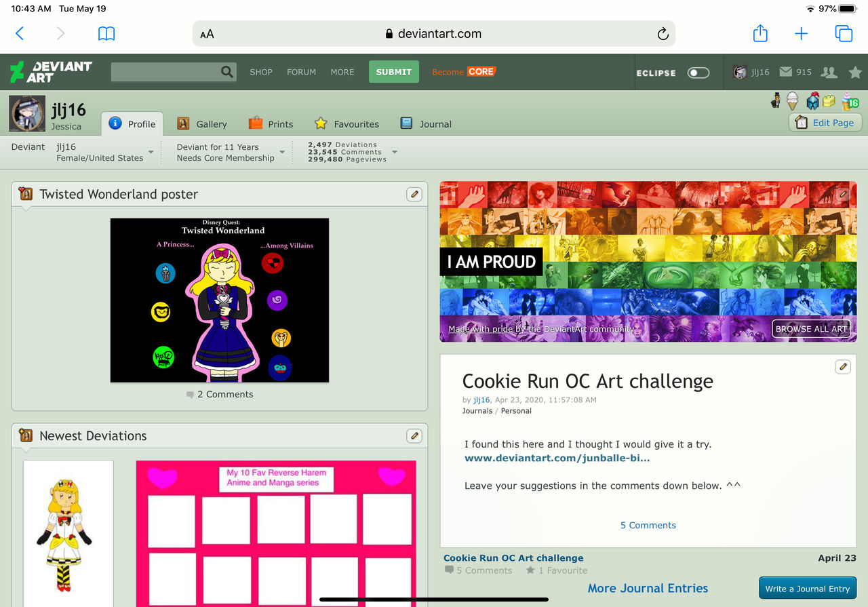
Task: Expand the Deviations/Pageviews statistics arrow
Action: (x=394, y=153)
